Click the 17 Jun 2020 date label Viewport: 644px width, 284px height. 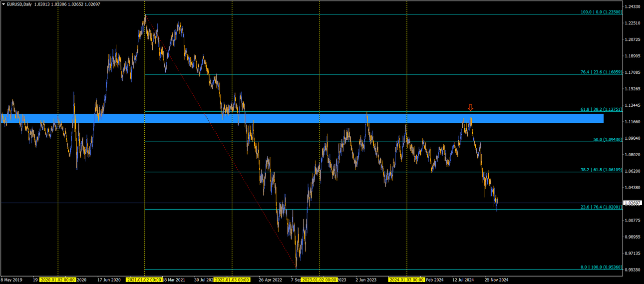[x=109, y=280]
